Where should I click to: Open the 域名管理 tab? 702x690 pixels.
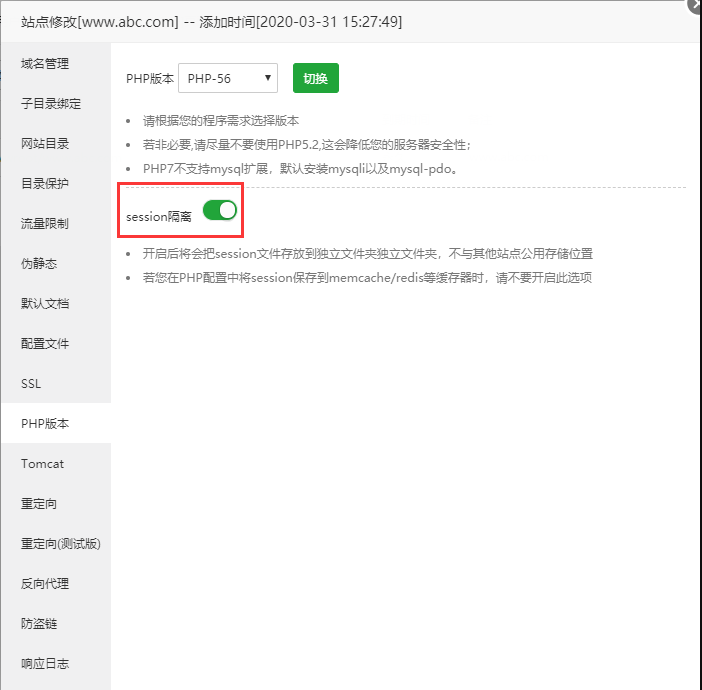point(56,64)
